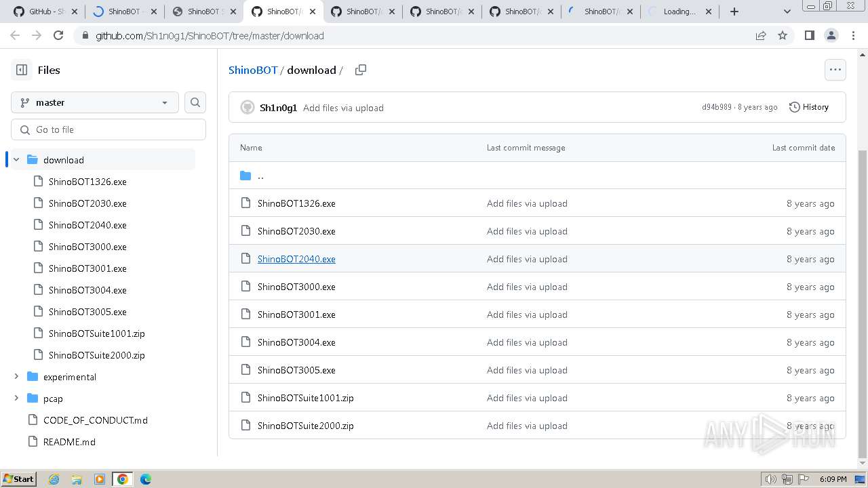Open ShinoBOT3001.exe in the file list
The width and height of the screenshot is (868, 488).
tap(296, 314)
